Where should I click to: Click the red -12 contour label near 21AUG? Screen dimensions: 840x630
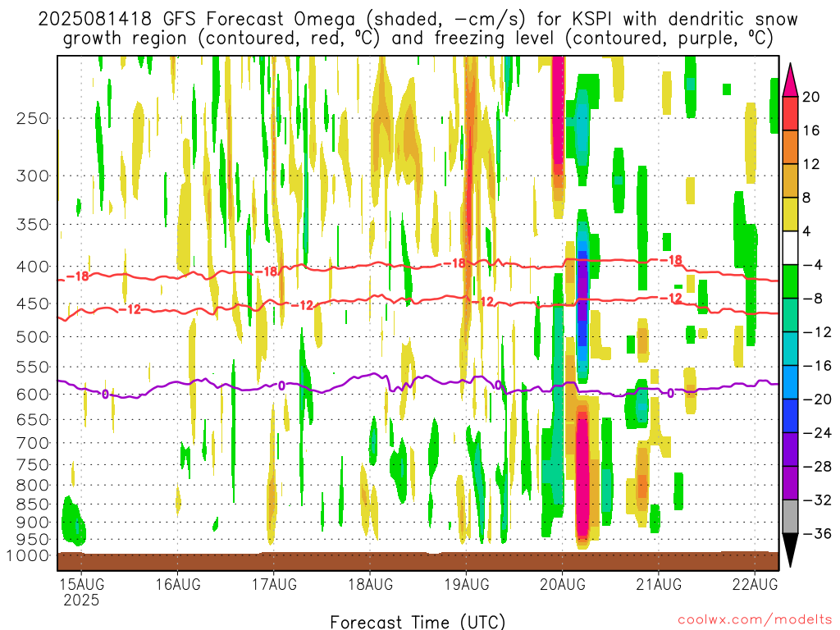671,298
